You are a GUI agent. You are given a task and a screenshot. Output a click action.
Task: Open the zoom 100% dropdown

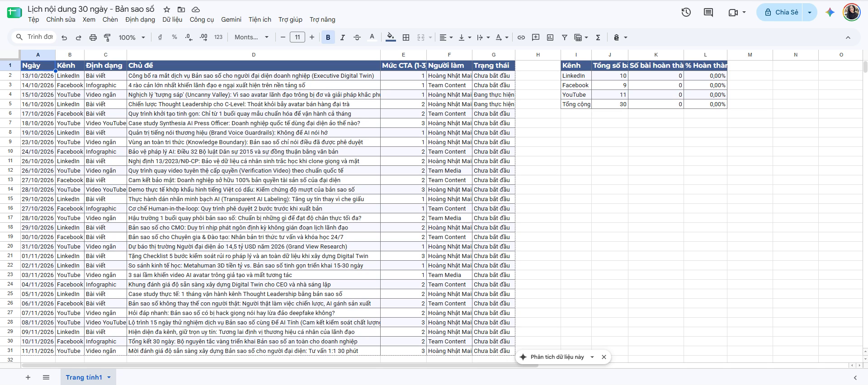[132, 38]
